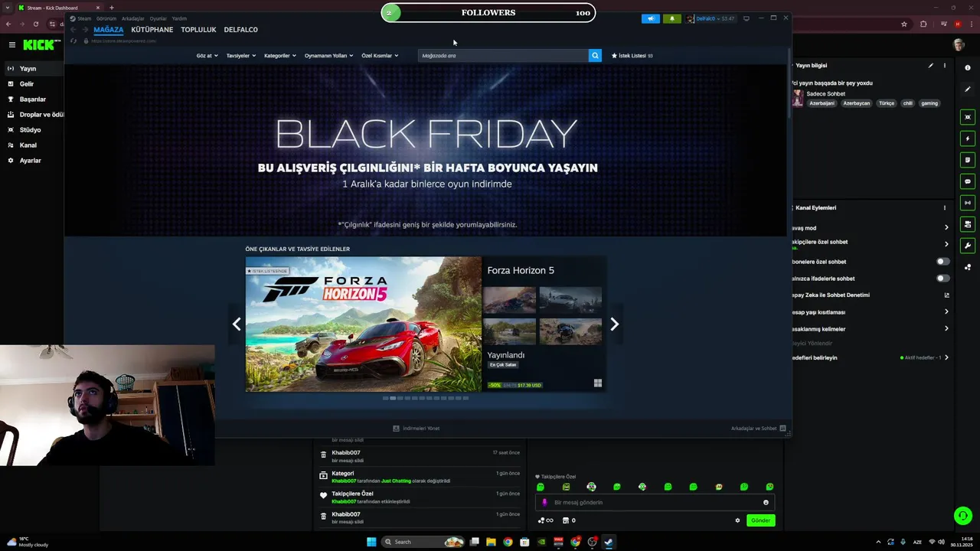The image size is (980, 551).
Task: Open Steam from the Windows taskbar
Action: point(609,542)
